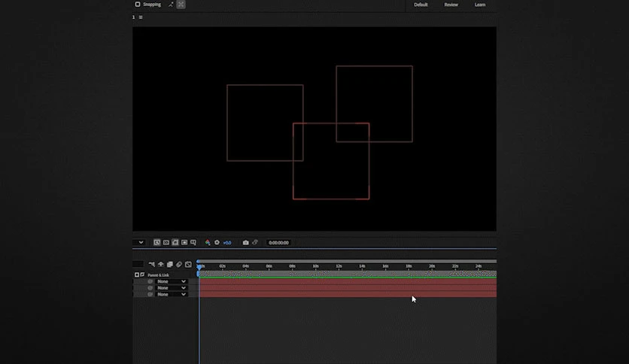Toggle the shy layers hide icon in timeline

pyautogui.click(x=161, y=264)
